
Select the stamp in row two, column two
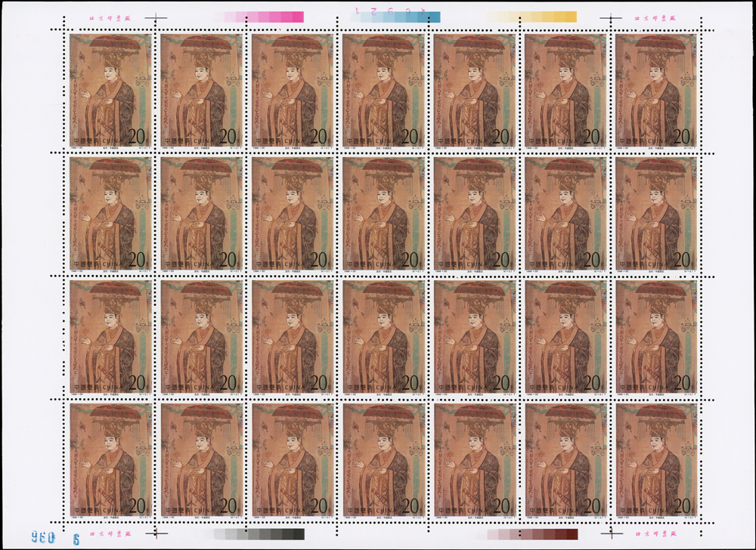(202, 215)
